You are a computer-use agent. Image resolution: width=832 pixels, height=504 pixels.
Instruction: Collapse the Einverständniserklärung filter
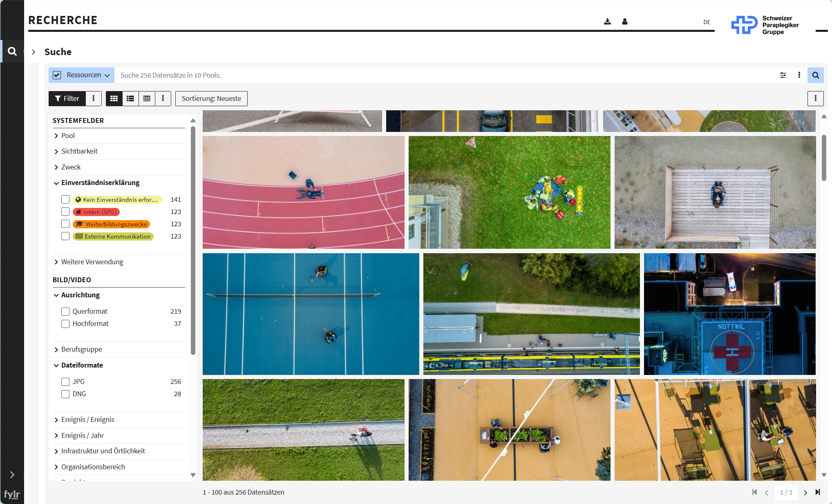coord(119,183)
